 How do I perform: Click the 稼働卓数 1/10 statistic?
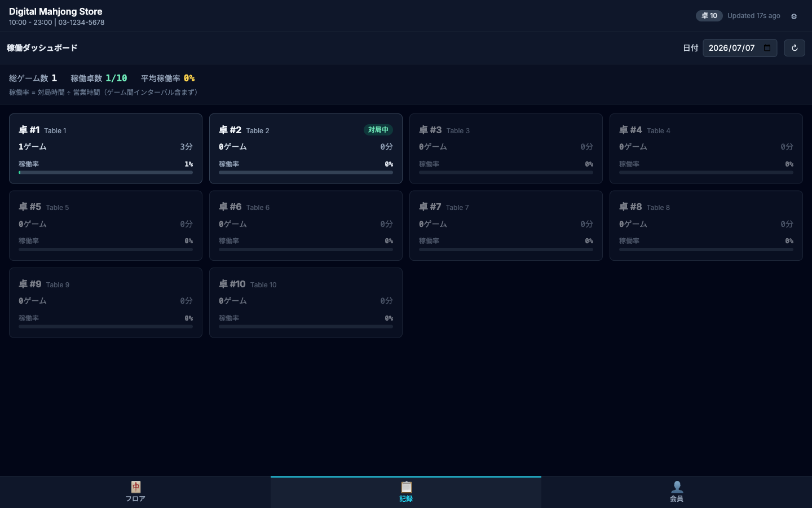click(x=99, y=78)
